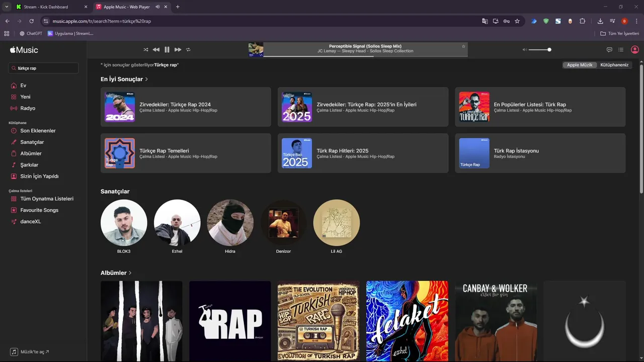Bookmark this page with star icon
644x362 pixels.
pos(517,21)
